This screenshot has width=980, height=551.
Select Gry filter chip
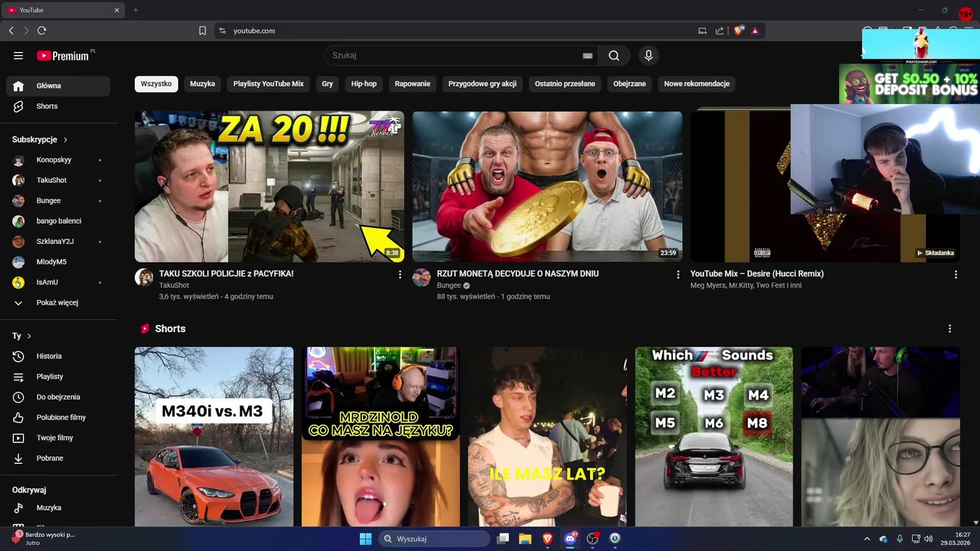point(328,83)
